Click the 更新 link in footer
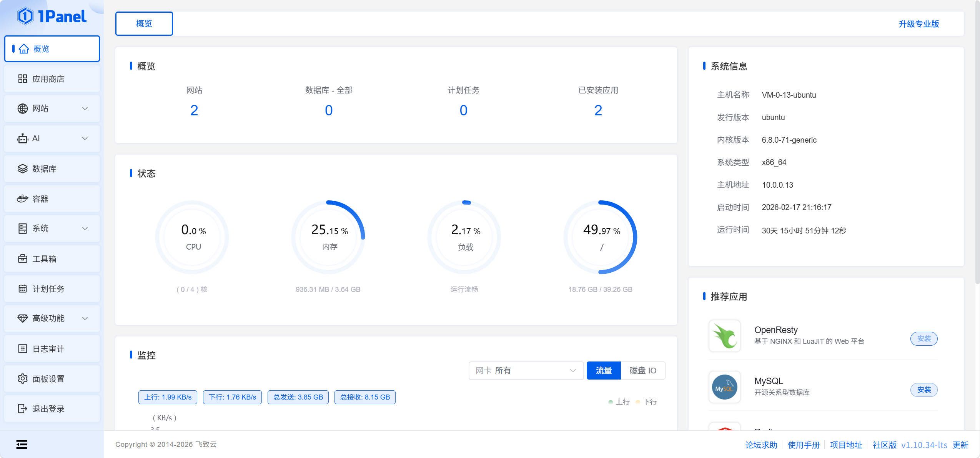980x458 pixels. tap(960, 445)
